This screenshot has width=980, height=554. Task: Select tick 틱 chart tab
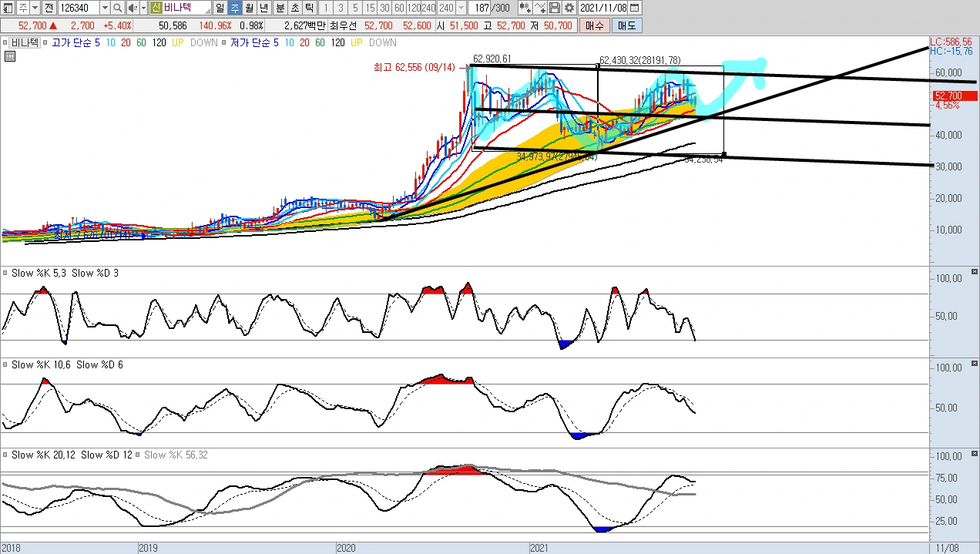(x=309, y=8)
